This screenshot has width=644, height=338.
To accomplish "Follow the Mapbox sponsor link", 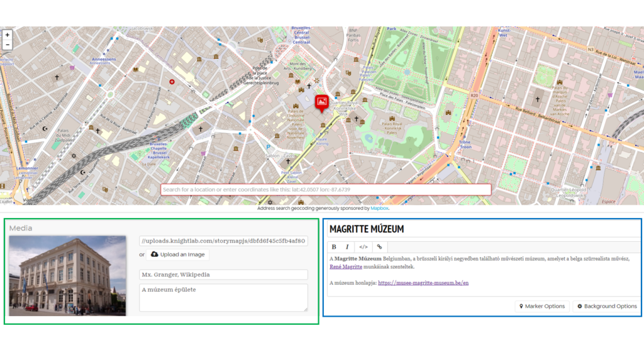I will [379, 208].
